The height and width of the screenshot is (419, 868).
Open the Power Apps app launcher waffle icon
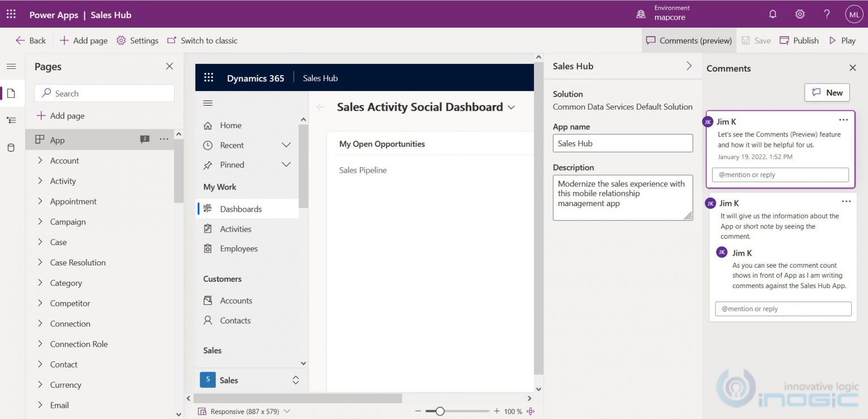[11, 14]
